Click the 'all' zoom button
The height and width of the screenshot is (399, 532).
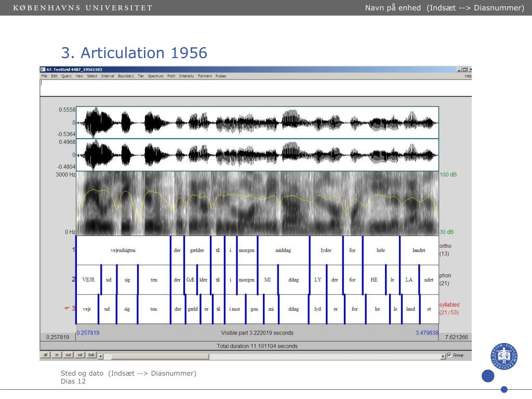click(x=45, y=355)
